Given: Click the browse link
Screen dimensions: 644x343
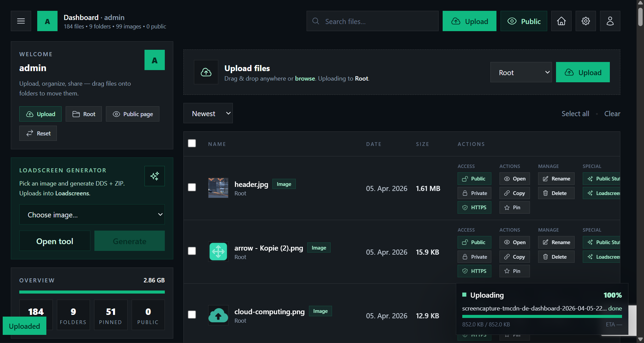Looking at the screenshot, I should 305,79.
